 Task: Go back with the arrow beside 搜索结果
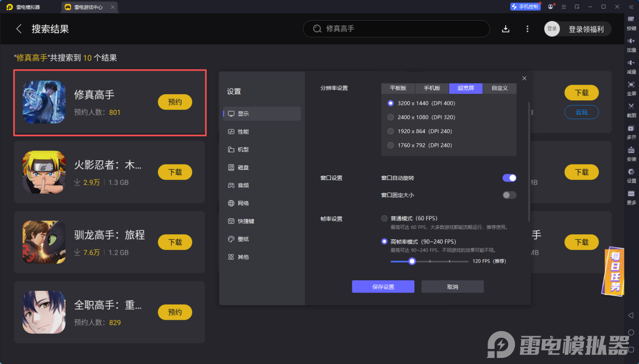(x=19, y=29)
